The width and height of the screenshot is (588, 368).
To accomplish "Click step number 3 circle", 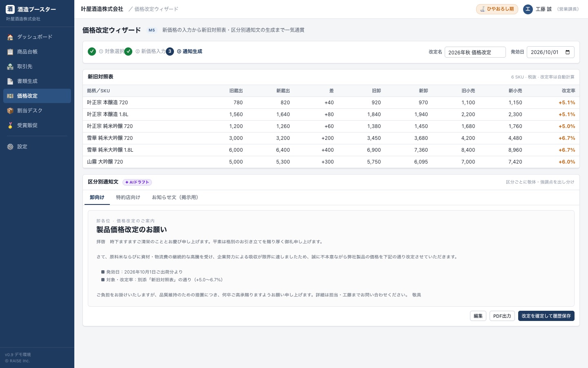I will [170, 52].
